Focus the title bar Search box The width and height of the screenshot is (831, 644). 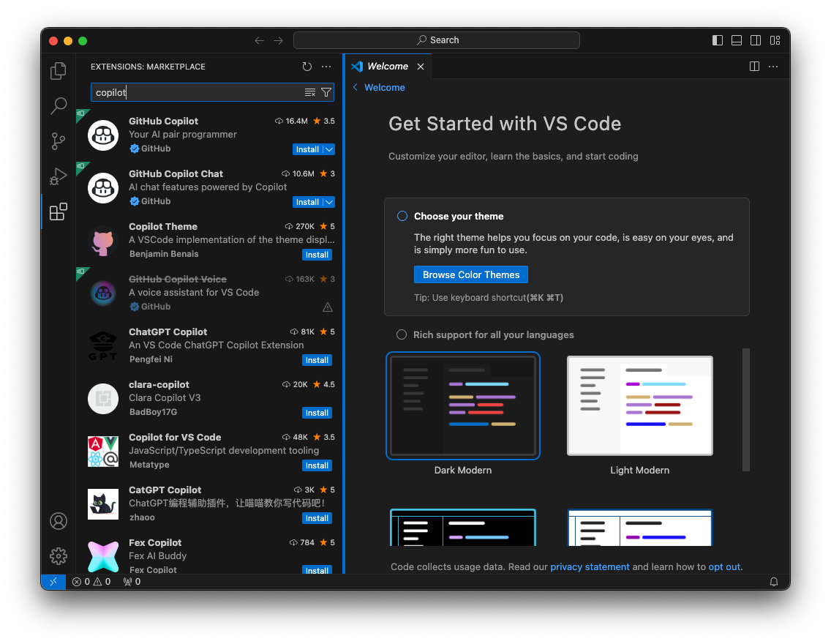coord(436,40)
